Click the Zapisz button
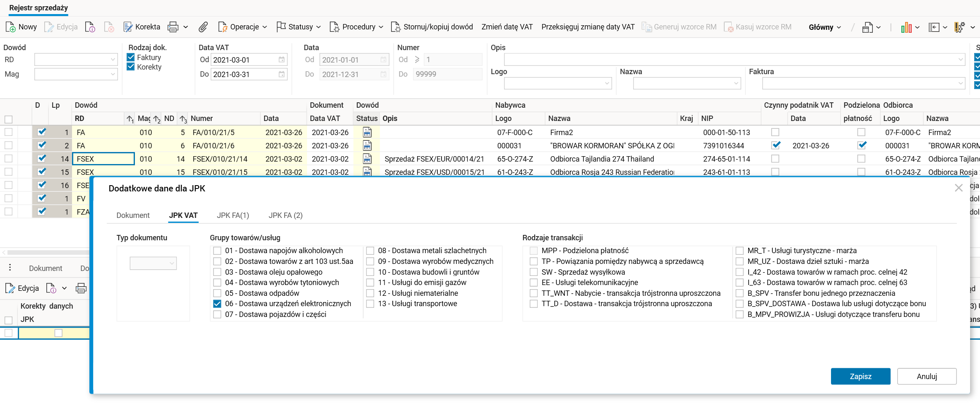 860,376
